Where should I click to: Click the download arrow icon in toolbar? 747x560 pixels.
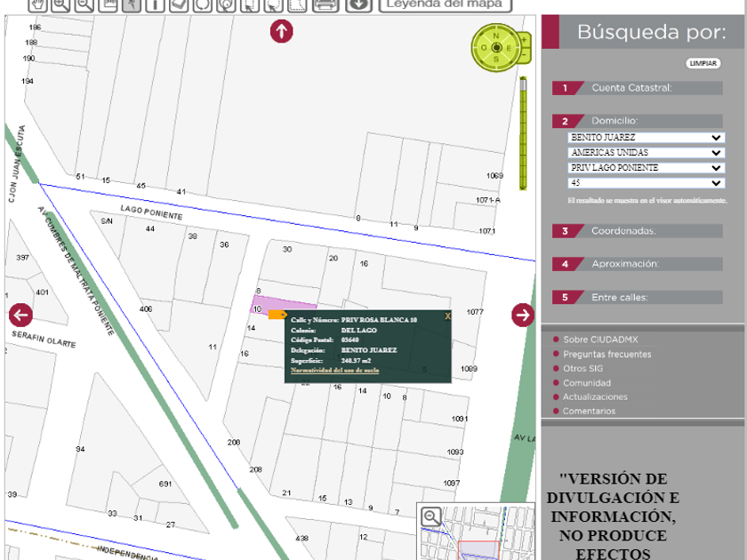357,4
